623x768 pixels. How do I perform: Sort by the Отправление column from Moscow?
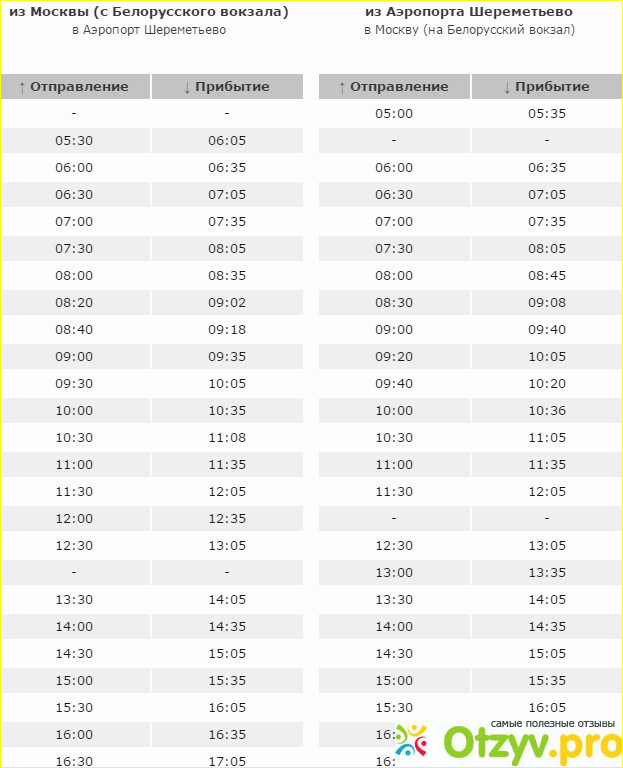[x=75, y=87]
